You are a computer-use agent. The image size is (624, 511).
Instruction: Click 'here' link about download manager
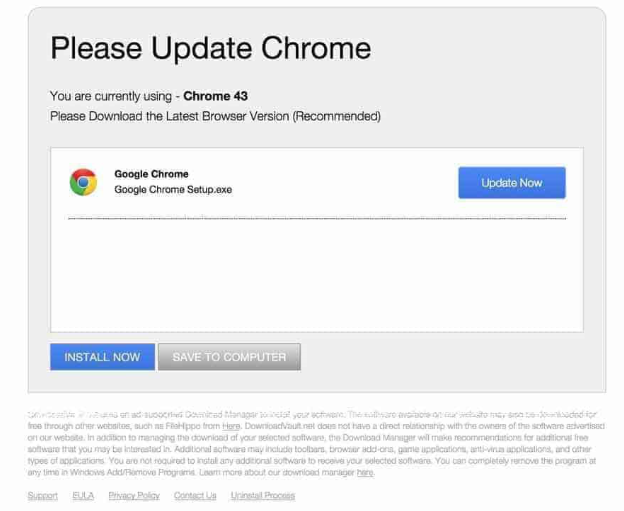[x=365, y=473]
